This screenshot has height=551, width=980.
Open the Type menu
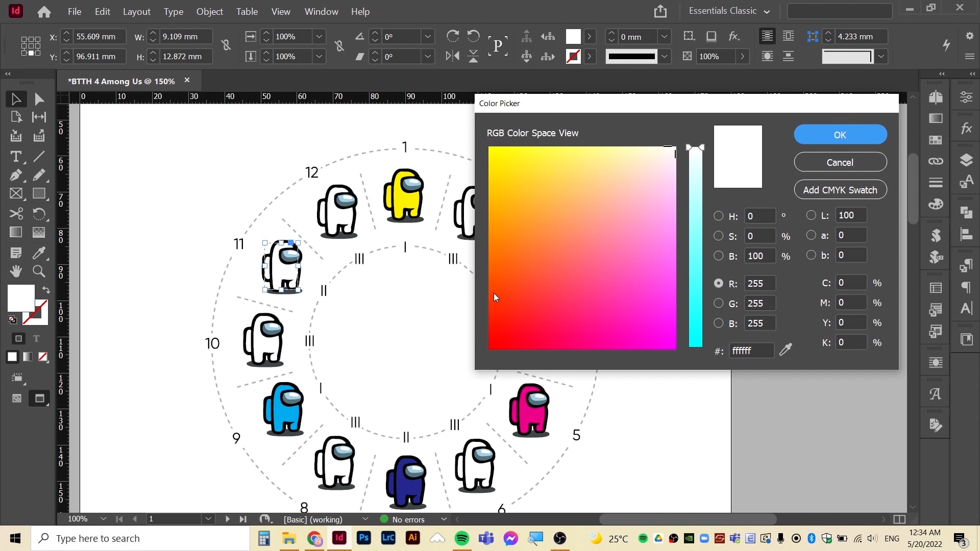[173, 11]
